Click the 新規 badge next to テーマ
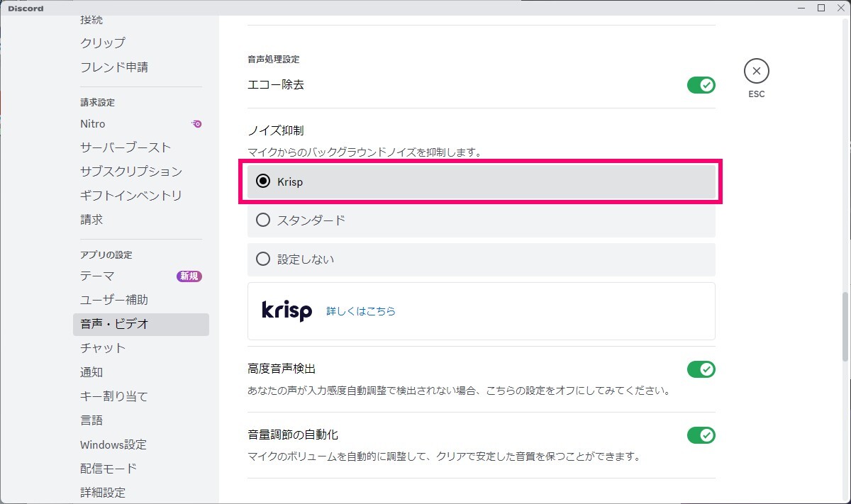The image size is (851, 504). pos(189,276)
